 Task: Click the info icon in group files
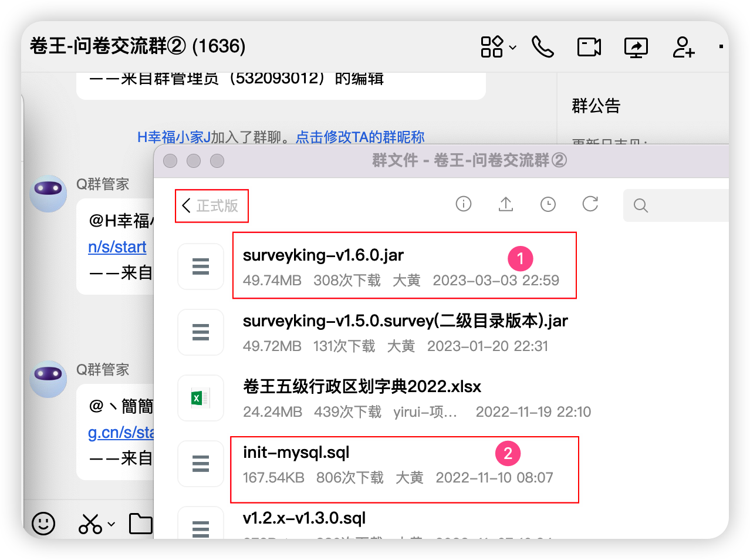(x=464, y=204)
